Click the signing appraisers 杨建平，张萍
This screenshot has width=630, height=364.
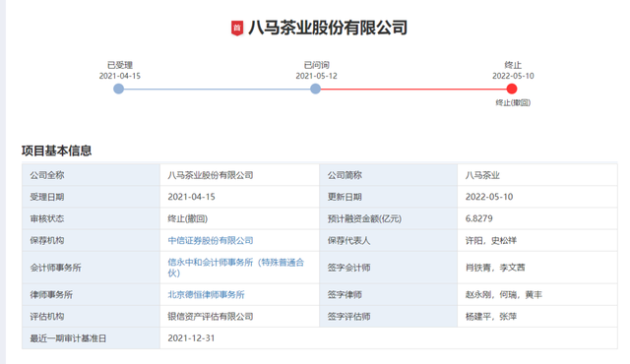(x=491, y=316)
